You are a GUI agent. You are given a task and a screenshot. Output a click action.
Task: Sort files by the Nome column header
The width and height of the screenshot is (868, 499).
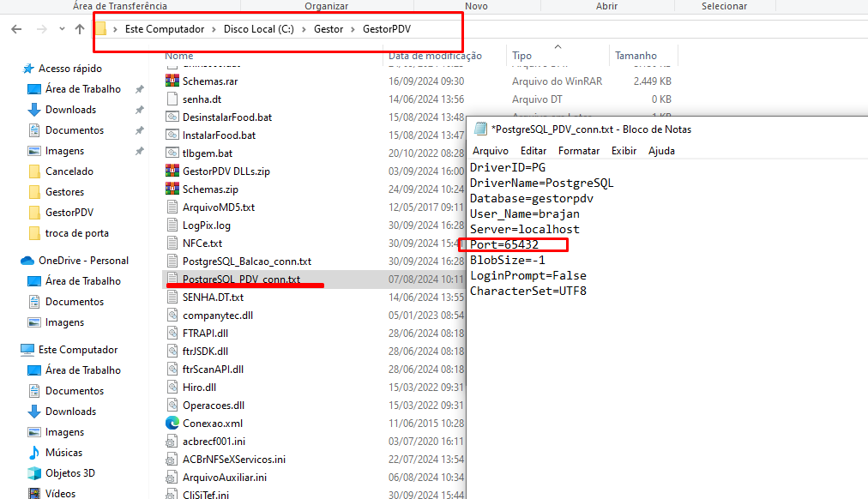click(x=179, y=56)
